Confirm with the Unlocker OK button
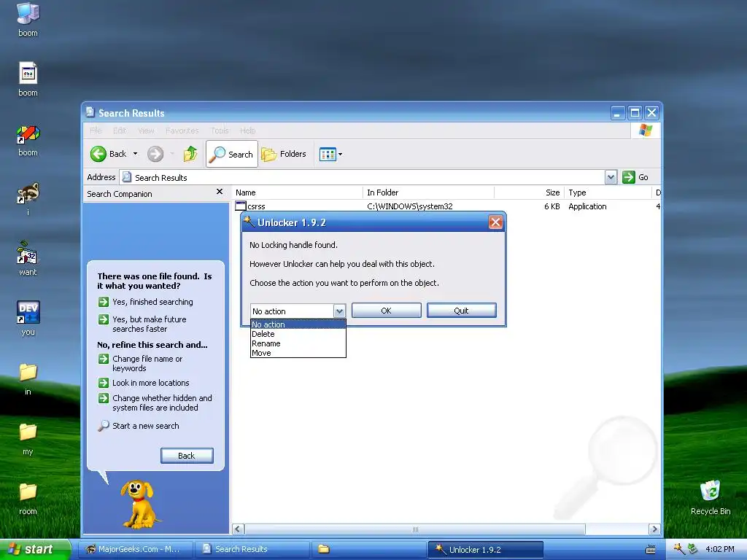 point(387,311)
